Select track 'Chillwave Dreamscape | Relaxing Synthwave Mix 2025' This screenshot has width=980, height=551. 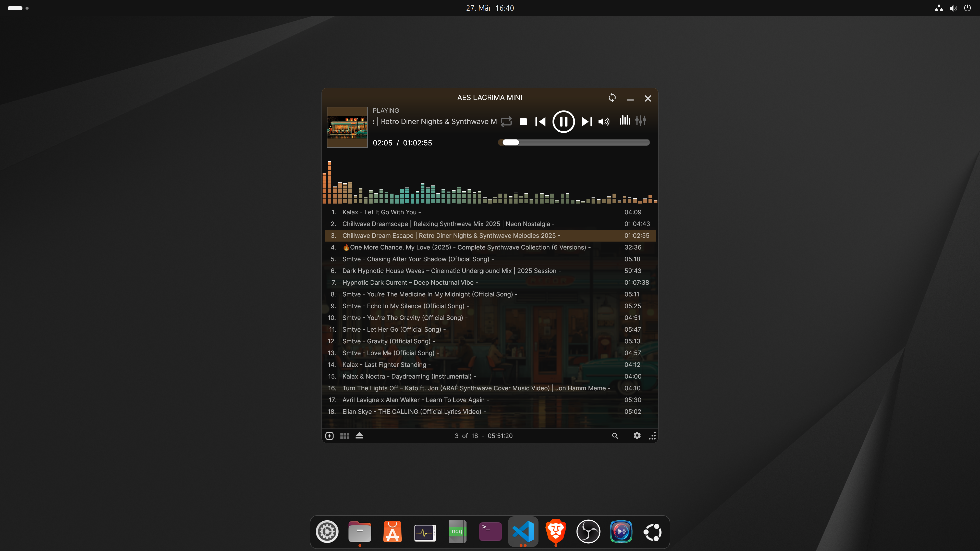[490, 224]
